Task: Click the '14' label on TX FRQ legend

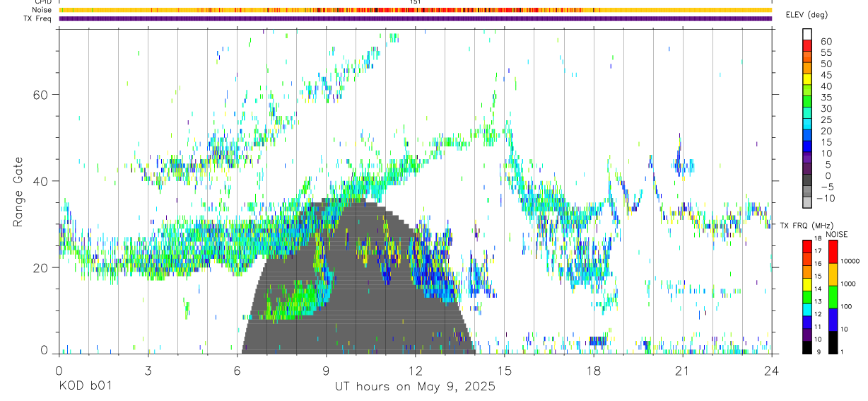Action: point(818,289)
